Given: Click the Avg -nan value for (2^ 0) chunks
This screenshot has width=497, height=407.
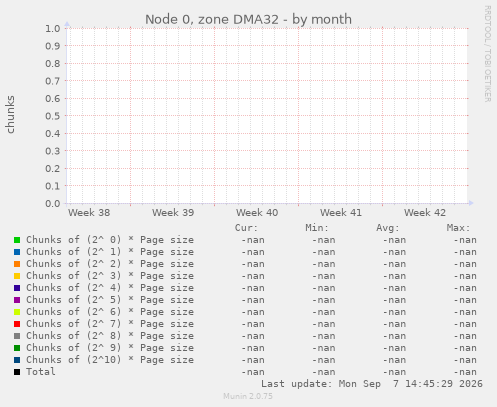Looking at the screenshot, I should point(394,240).
